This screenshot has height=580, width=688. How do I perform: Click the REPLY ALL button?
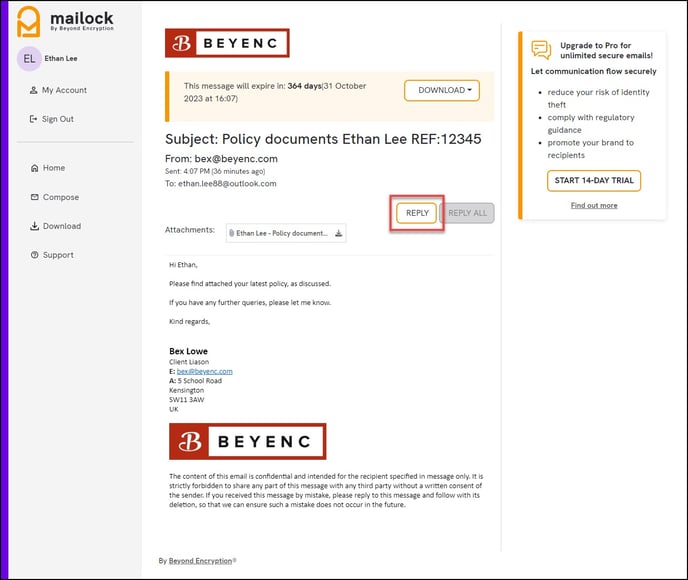(x=467, y=213)
